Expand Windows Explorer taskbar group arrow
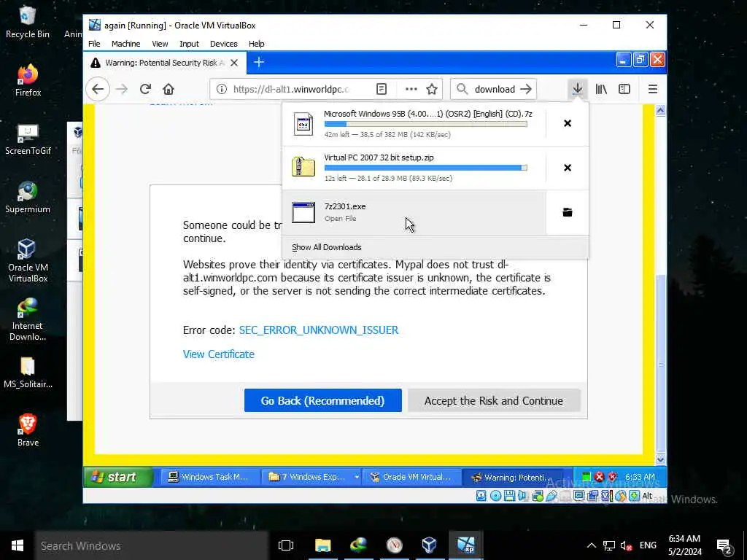The width and height of the screenshot is (747, 560). tap(356, 477)
